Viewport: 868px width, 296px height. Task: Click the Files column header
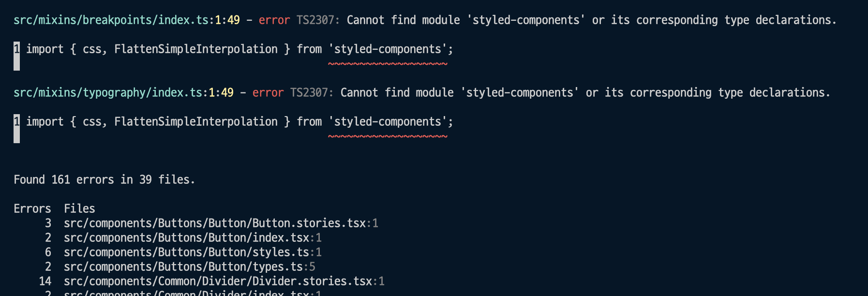click(79, 208)
